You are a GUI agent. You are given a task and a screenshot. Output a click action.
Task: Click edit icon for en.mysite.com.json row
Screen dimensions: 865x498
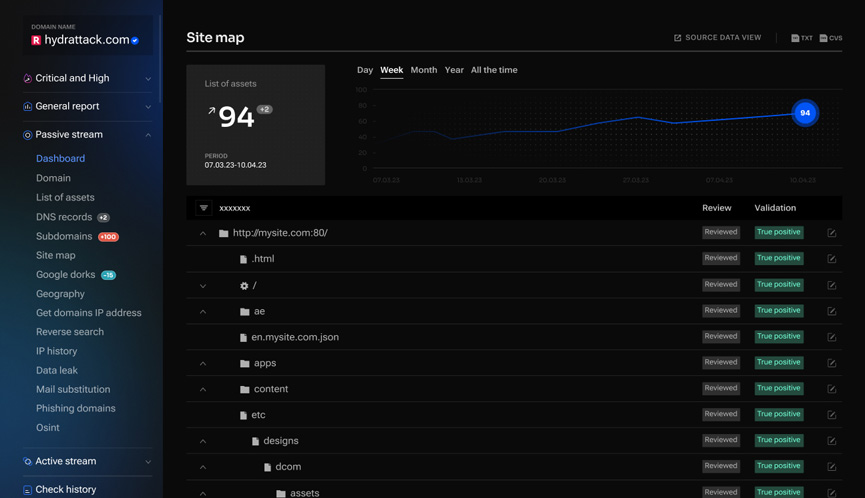click(x=831, y=337)
